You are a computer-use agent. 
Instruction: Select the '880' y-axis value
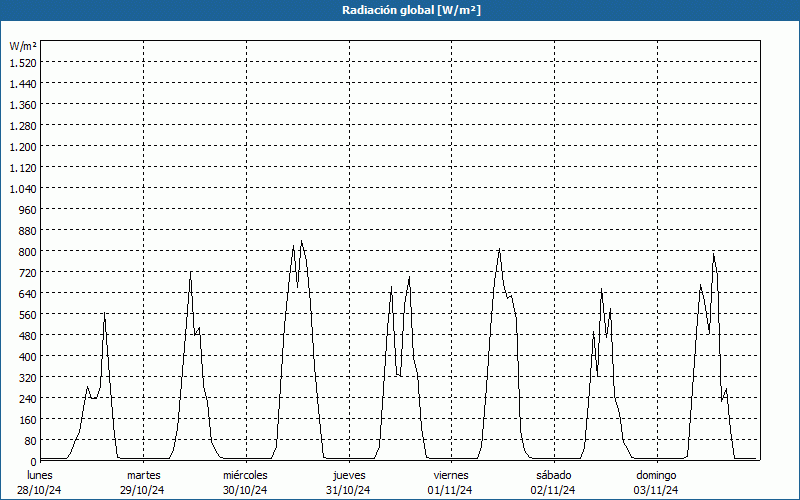coord(28,231)
